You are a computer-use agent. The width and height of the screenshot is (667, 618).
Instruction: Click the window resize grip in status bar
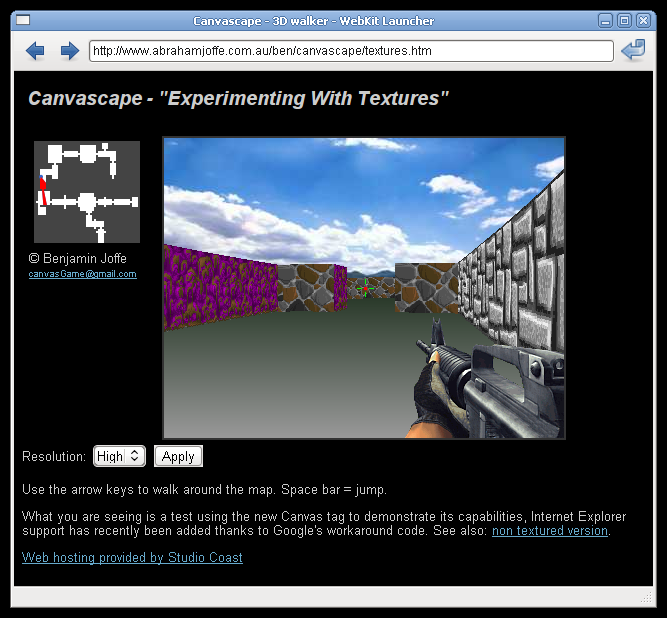coord(647,597)
